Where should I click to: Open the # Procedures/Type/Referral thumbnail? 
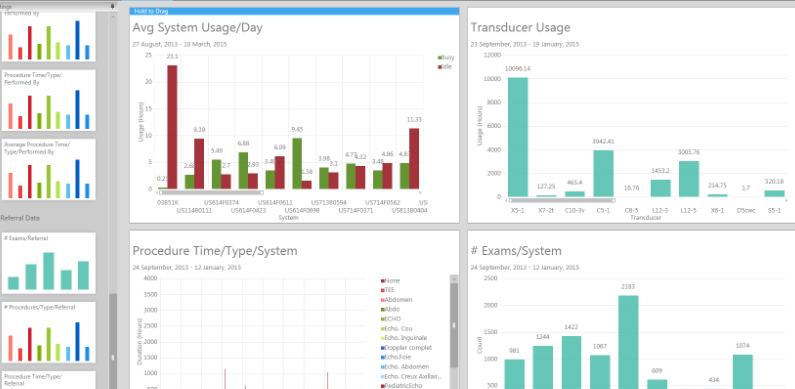(49, 333)
